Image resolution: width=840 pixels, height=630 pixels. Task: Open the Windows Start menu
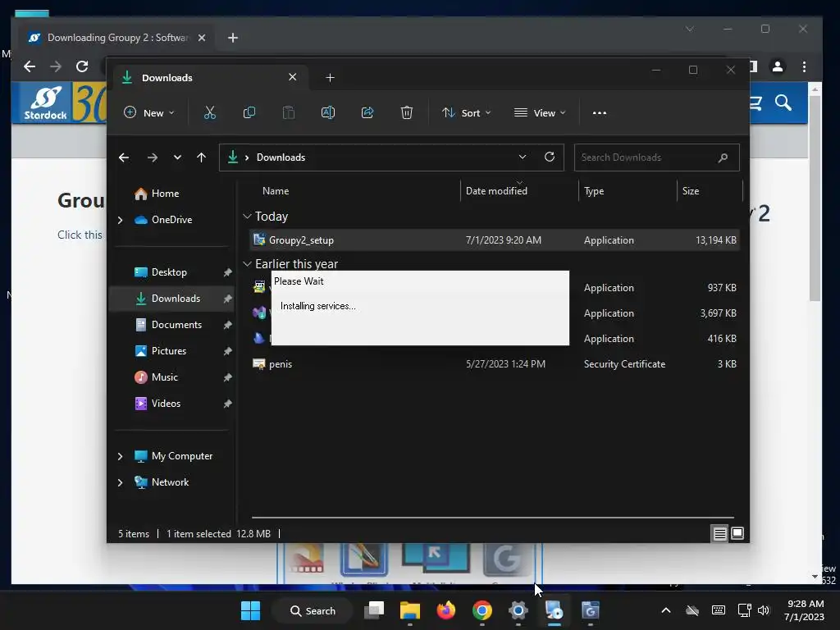250,610
